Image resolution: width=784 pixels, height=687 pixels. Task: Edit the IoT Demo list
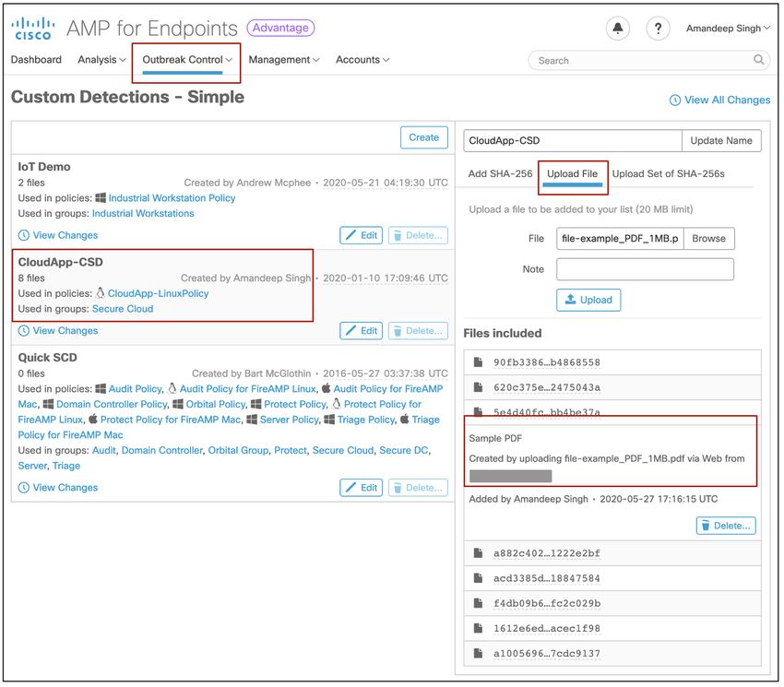(361, 235)
